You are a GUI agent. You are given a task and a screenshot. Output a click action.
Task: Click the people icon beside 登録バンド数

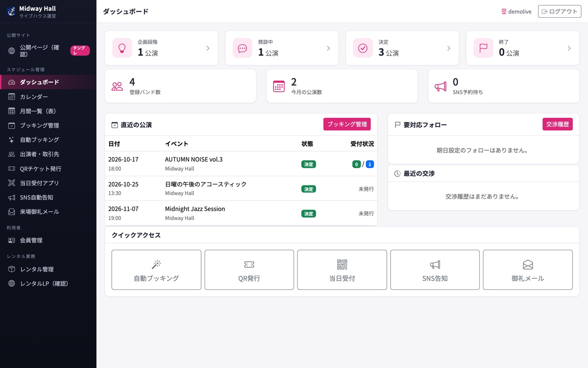pyautogui.click(x=117, y=86)
